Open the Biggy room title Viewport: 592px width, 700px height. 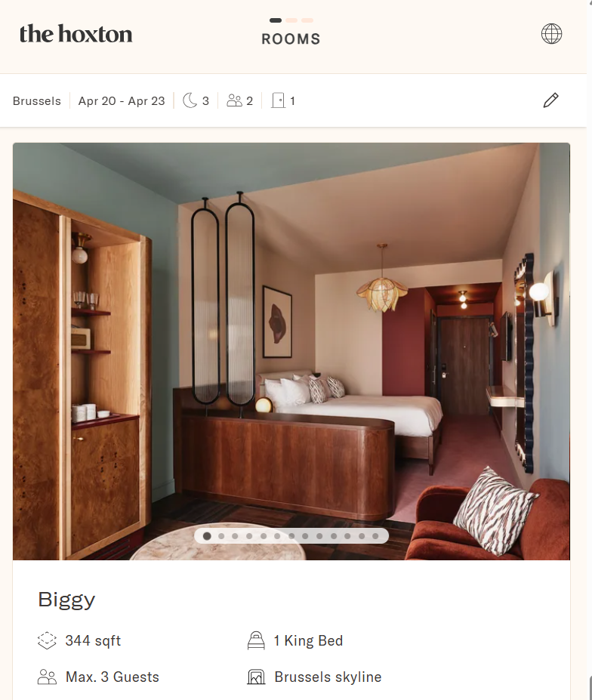(66, 600)
